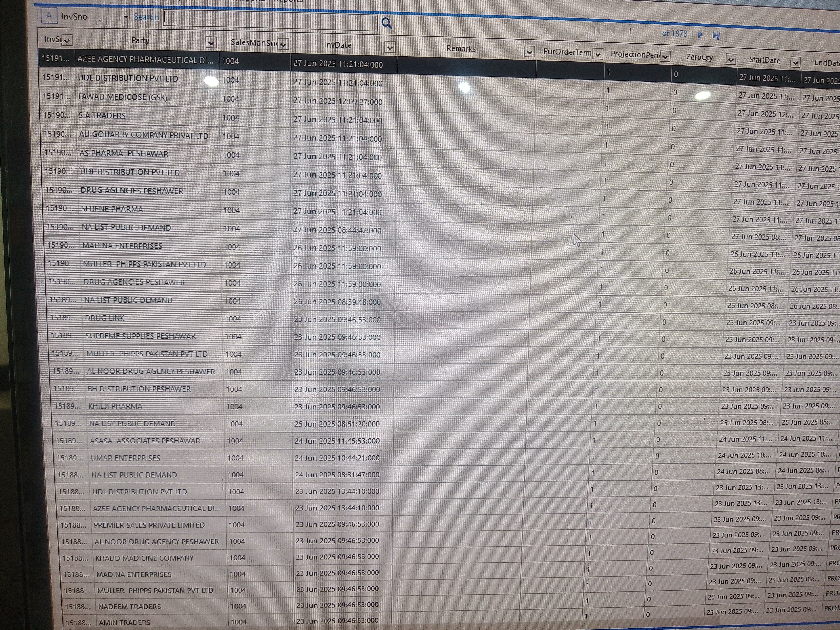Select the FAWAD MEDICOSE (GSK) row
The image size is (840, 630).
click(x=122, y=97)
